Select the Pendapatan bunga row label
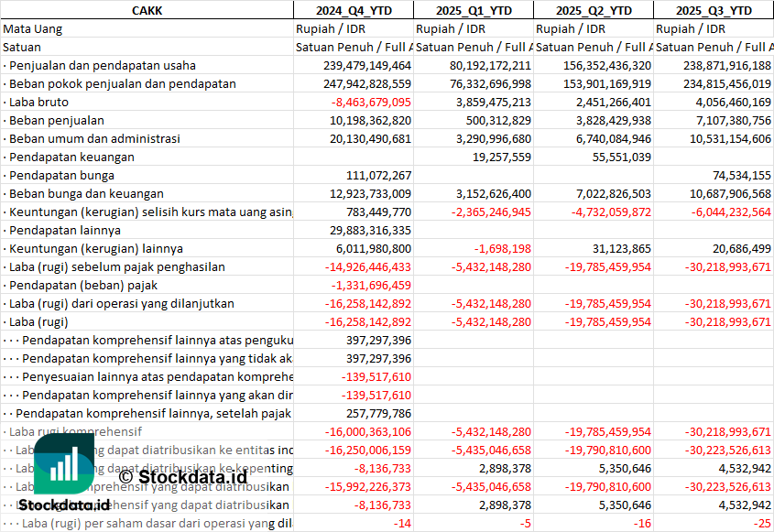 61,175
